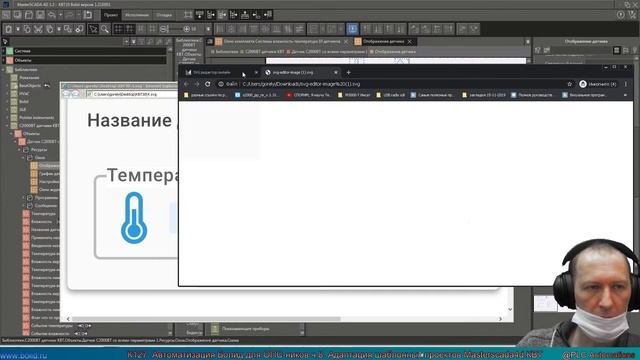This screenshot has width=640, height=360.
Task: Switch to the Исполнение tab
Action: pos(137,15)
